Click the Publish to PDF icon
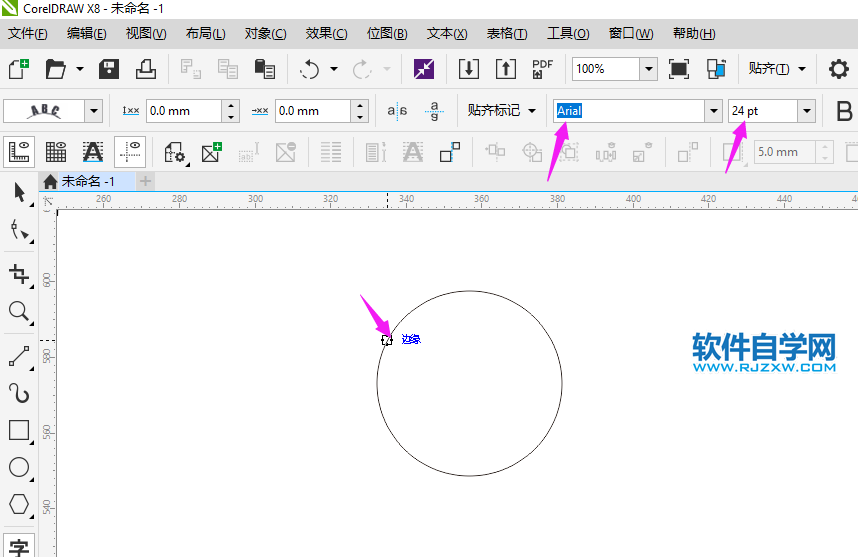 pyautogui.click(x=542, y=69)
